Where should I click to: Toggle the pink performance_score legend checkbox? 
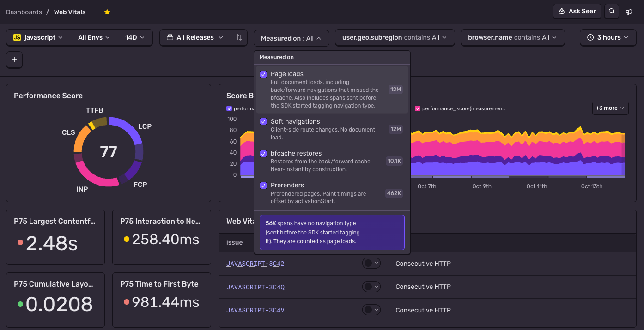pos(418,108)
